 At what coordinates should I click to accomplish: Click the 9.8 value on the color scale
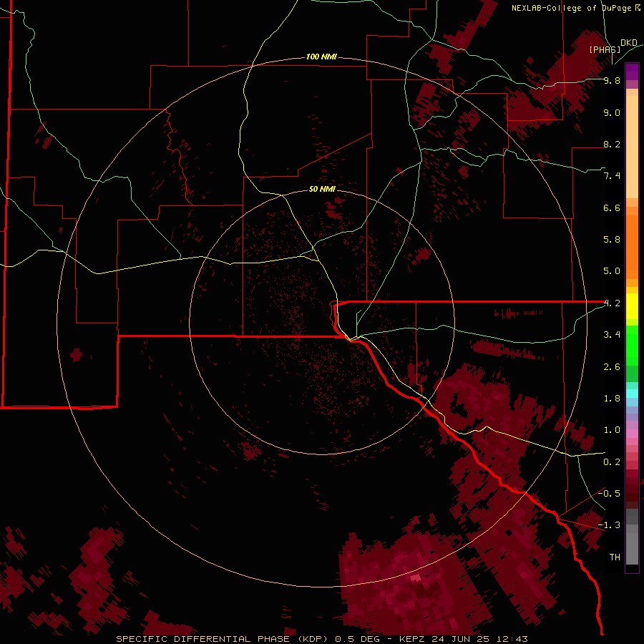(612, 80)
